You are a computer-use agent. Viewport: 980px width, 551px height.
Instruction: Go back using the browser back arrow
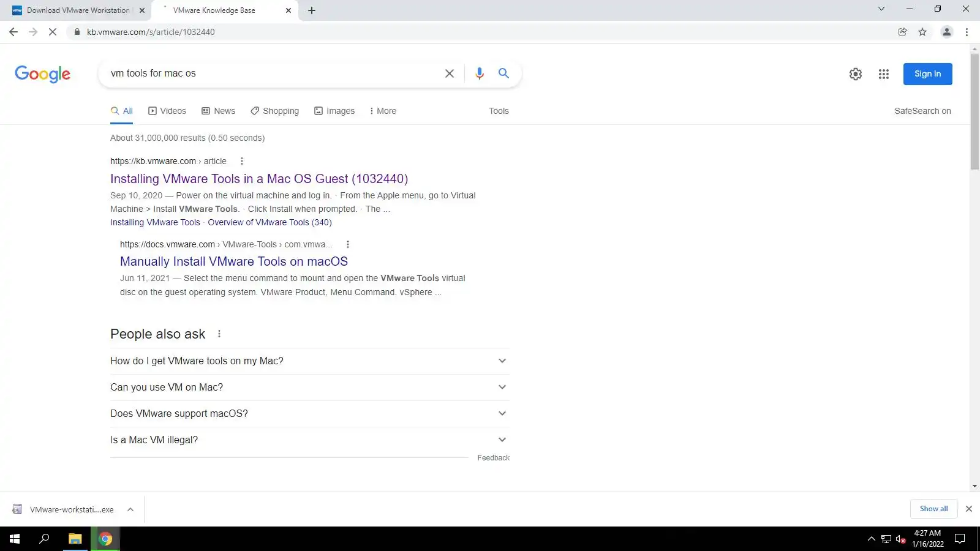[x=13, y=32]
